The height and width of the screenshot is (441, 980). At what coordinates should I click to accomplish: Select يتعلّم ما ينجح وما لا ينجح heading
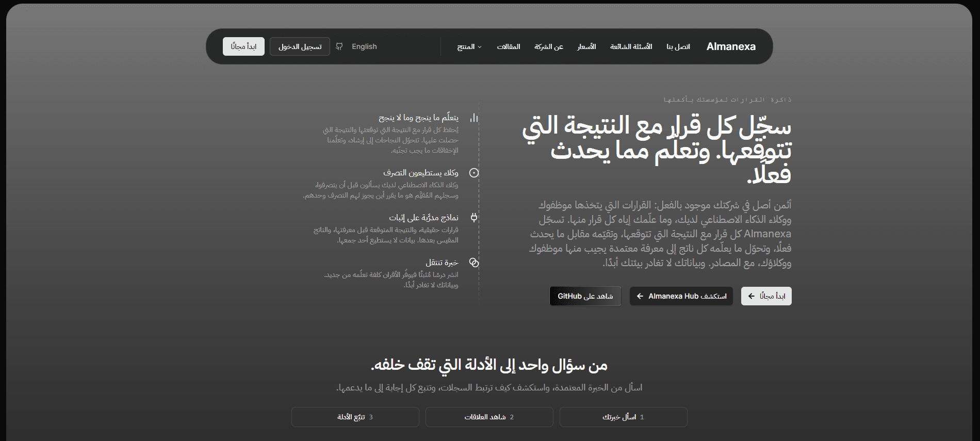click(418, 118)
